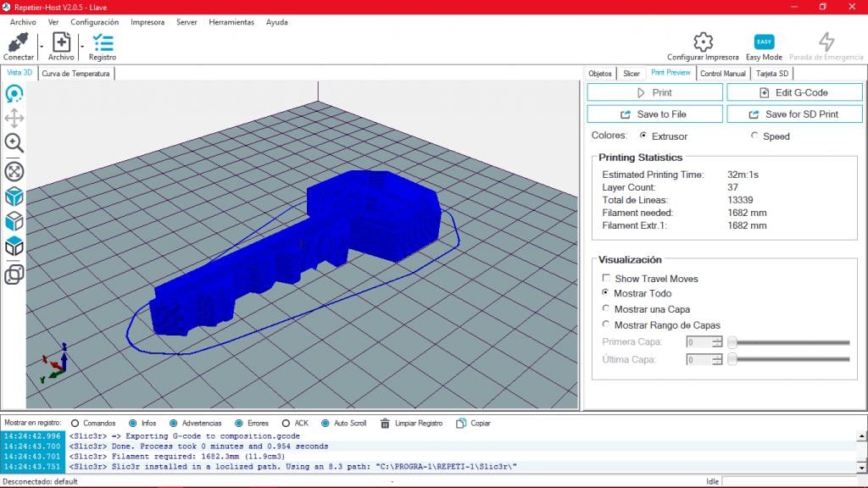Click the log scrollbar up arrow
The height and width of the screenshot is (488, 868).
point(862,436)
